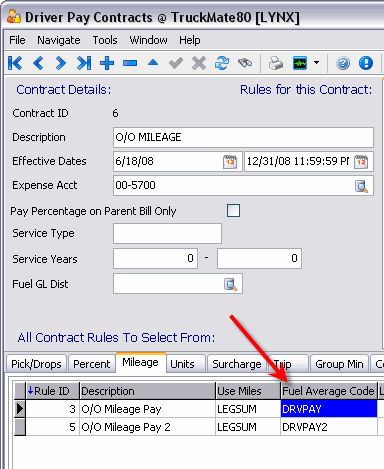The width and height of the screenshot is (384, 469).
Task: Click the Description text field
Action: (243, 137)
